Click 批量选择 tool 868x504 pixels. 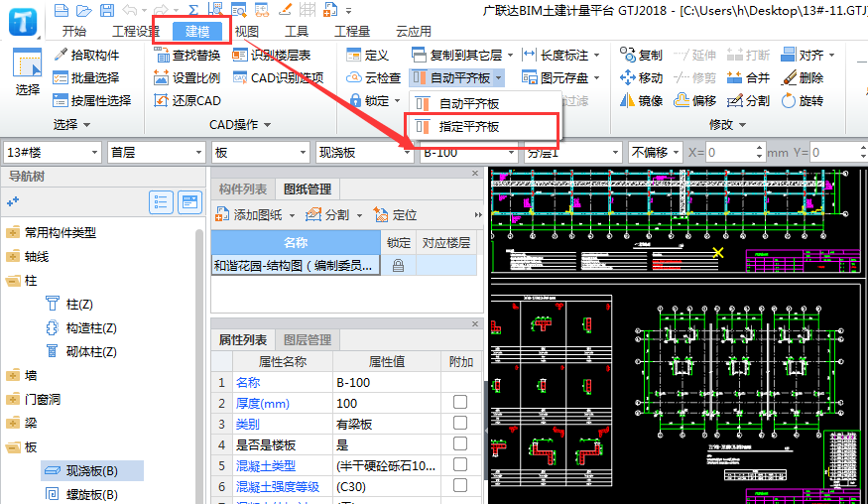click(86, 77)
